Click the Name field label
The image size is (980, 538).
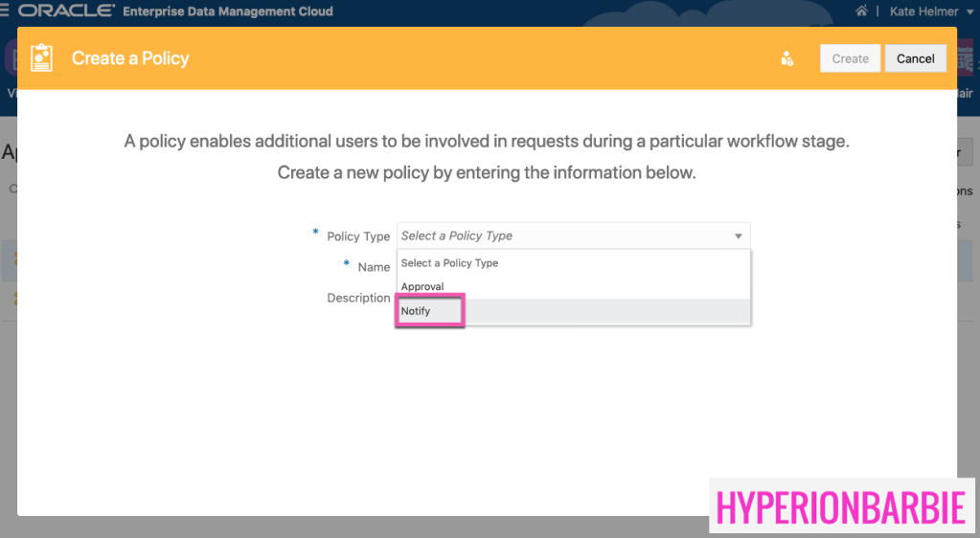point(373,267)
